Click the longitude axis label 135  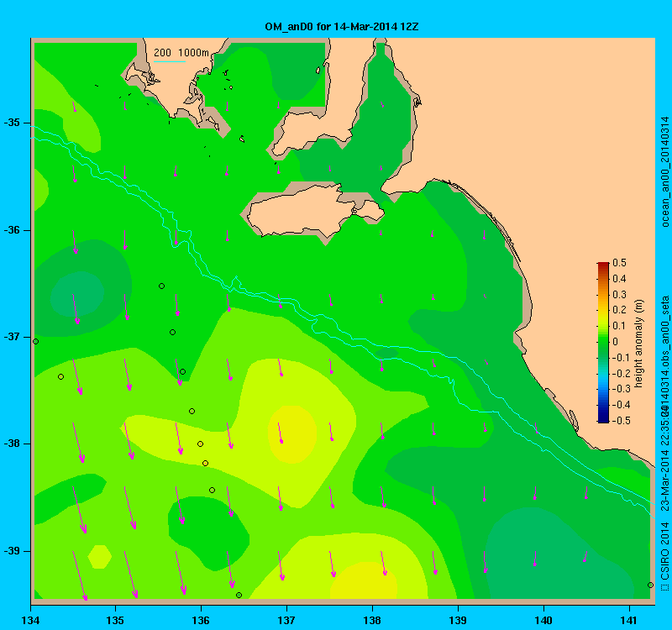tap(115, 620)
